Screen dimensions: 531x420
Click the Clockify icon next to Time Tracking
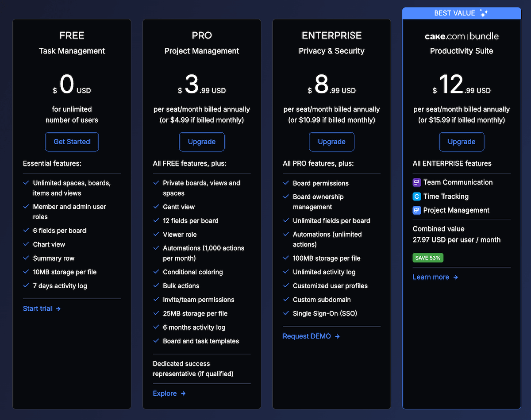(x=416, y=196)
